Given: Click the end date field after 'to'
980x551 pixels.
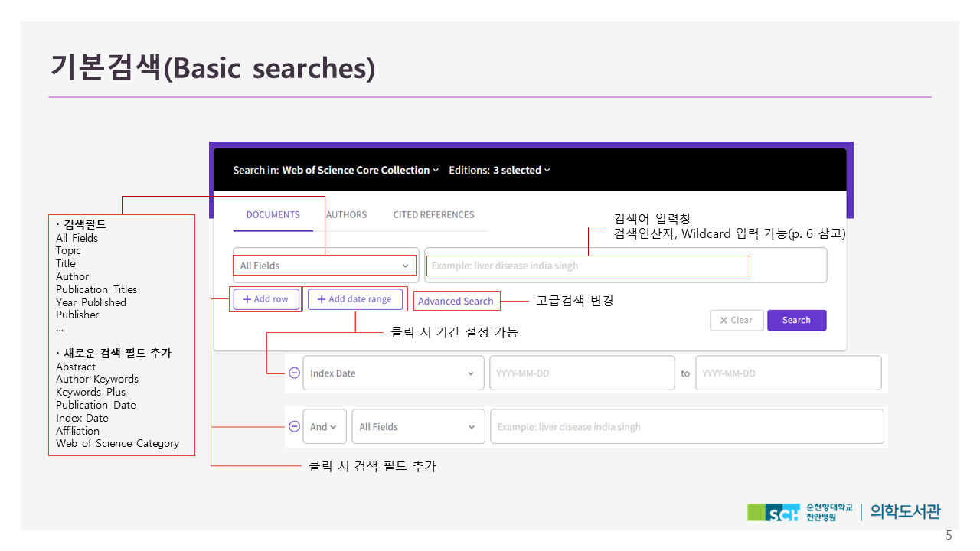Looking at the screenshot, I should click(x=789, y=373).
